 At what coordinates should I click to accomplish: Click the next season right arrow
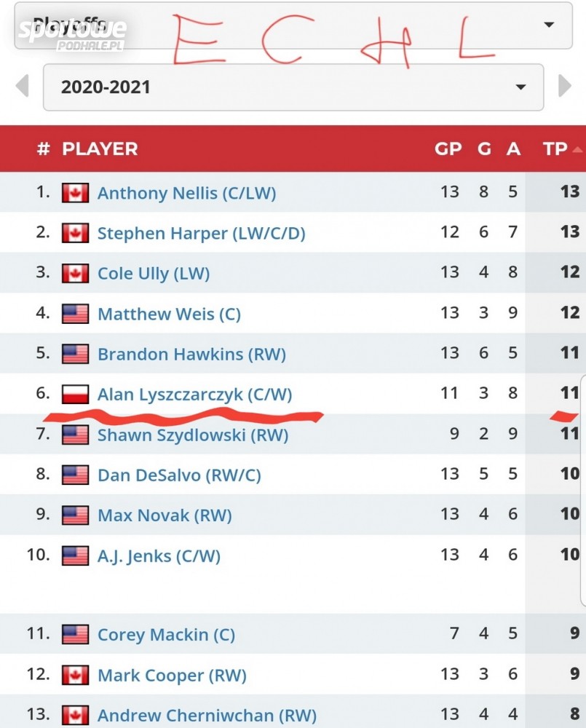click(564, 86)
